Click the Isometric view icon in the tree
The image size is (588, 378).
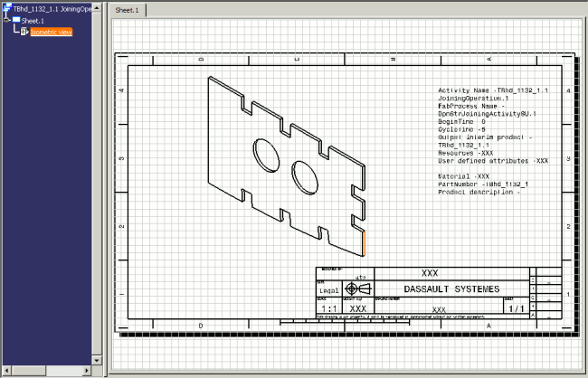point(24,32)
